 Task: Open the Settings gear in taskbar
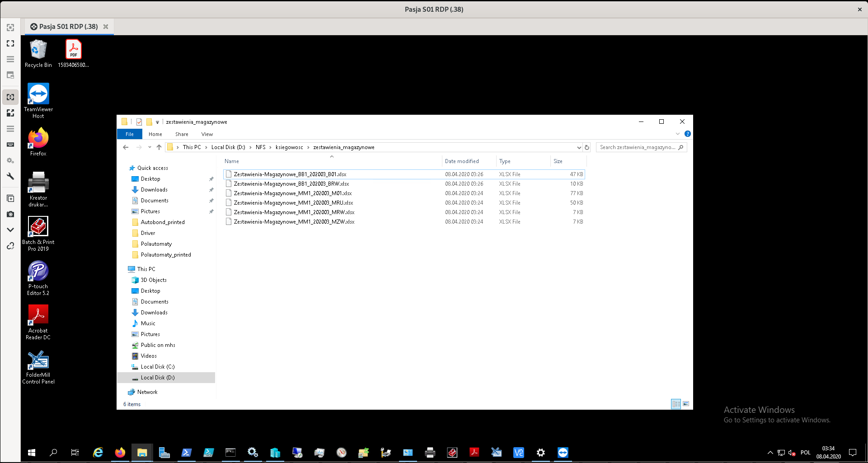tap(540, 452)
